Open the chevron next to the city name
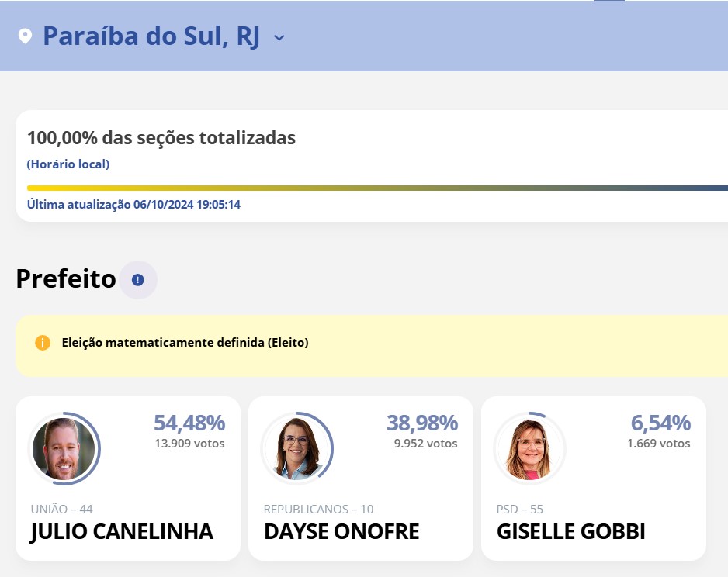The width and height of the screenshot is (728, 577). [279, 37]
